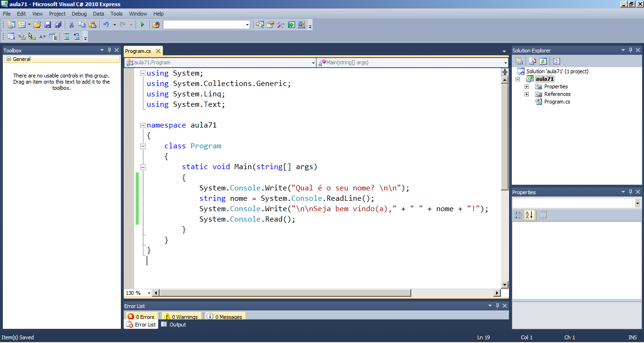Click Refresh icon in Solution Explorer
The height and width of the screenshot is (343, 644).
543,61
